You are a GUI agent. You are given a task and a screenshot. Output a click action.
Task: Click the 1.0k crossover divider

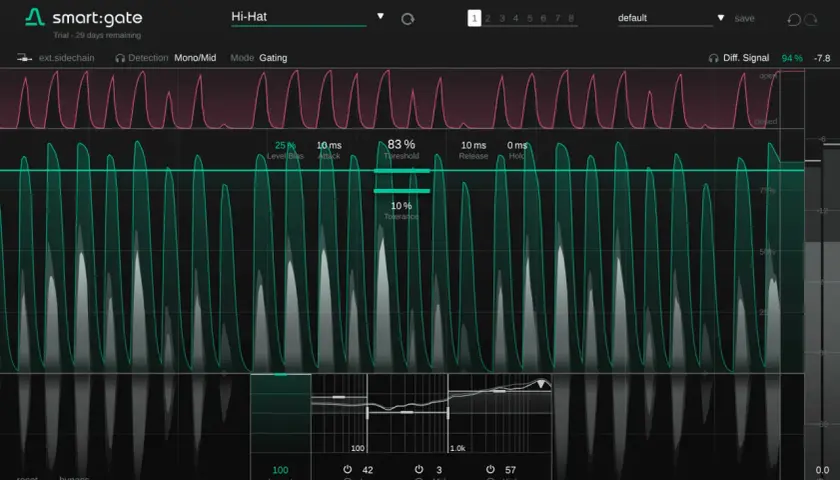(448, 413)
